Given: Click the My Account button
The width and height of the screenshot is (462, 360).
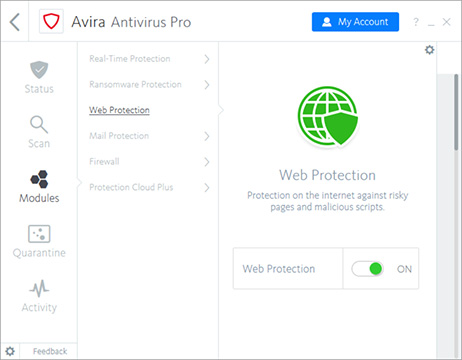Looking at the screenshot, I should pyautogui.click(x=355, y=22).
